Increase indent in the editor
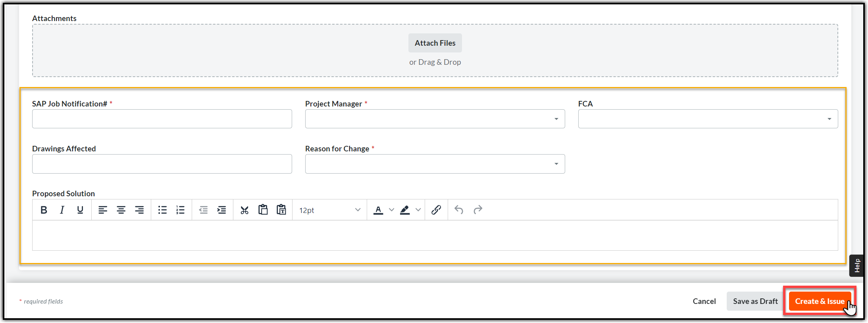Screen dimensions: 868x323 coord(221,210)
